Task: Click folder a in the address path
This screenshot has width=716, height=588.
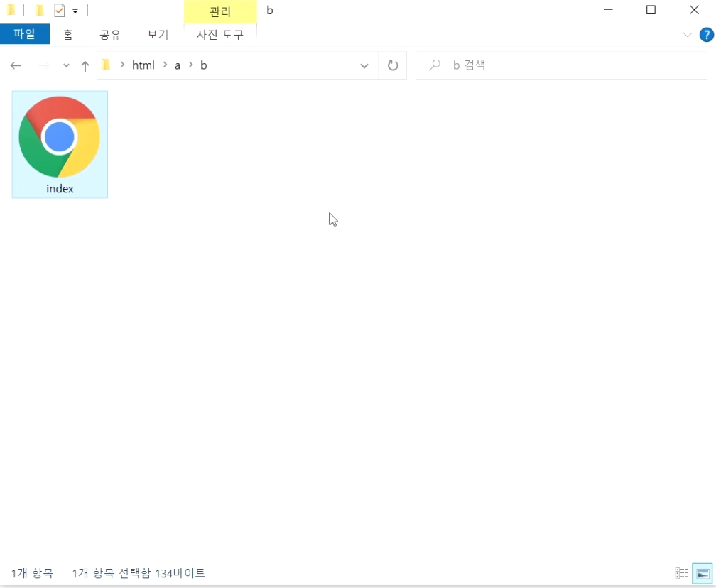Action: click(x=178, y=66)
